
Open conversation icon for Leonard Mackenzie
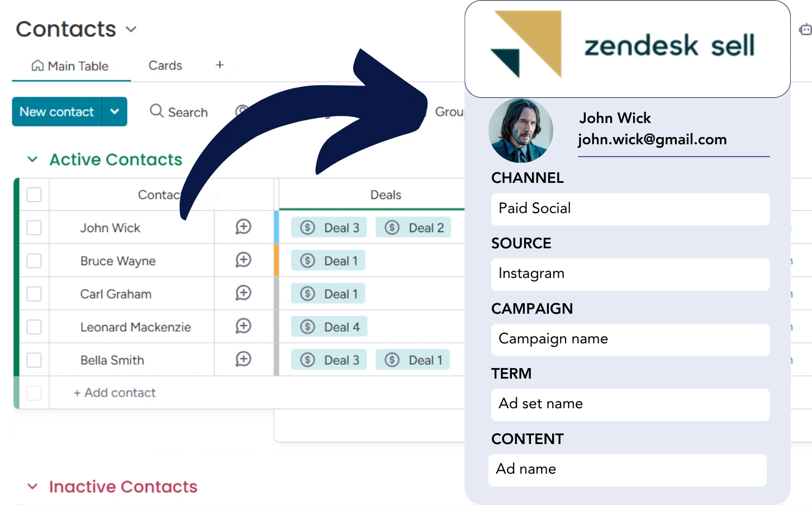click(x=243, y=326)
